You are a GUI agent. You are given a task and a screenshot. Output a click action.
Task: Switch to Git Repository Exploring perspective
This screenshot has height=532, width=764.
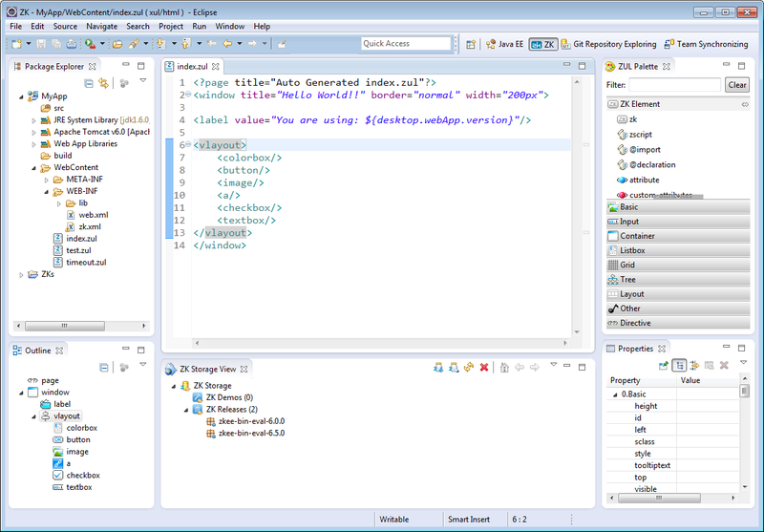(608, 44)
